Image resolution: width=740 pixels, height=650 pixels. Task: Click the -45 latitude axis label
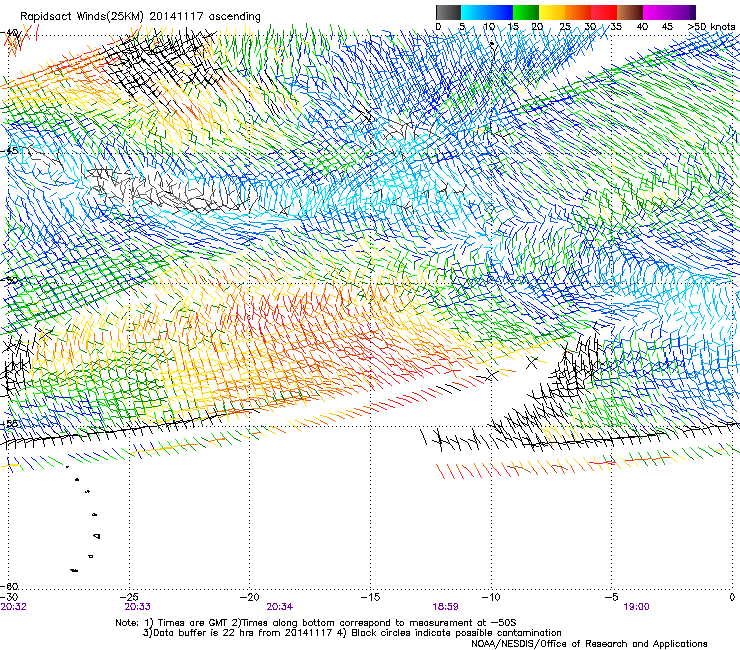pos(9,151)
